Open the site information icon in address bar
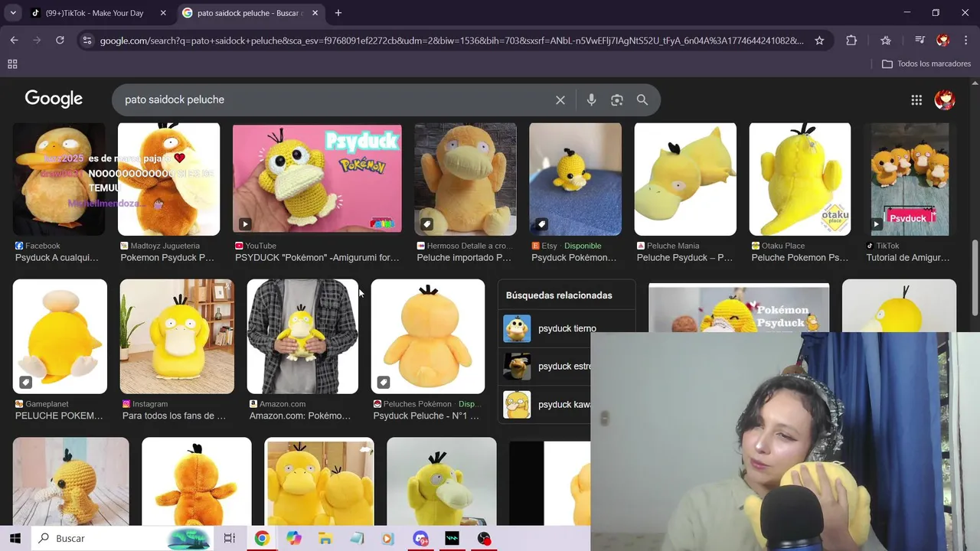Viewport: 980px width, 551px height. tap(87, 40)
